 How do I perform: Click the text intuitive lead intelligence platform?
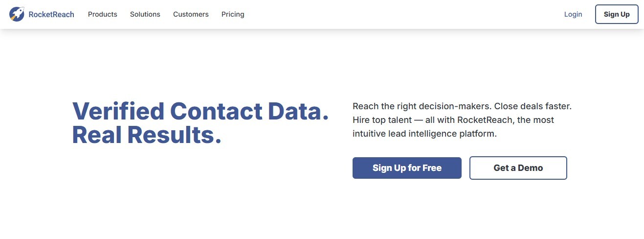click(424, 134)
